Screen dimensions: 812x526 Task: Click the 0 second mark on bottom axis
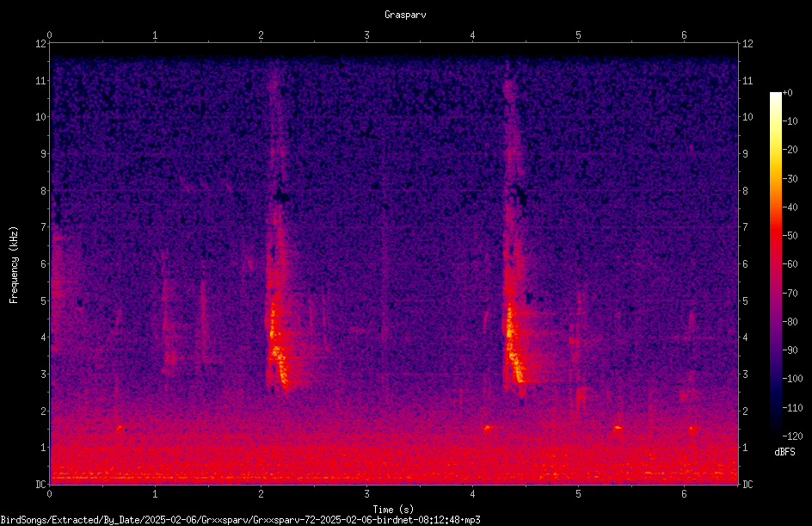[x=49, y=494]
